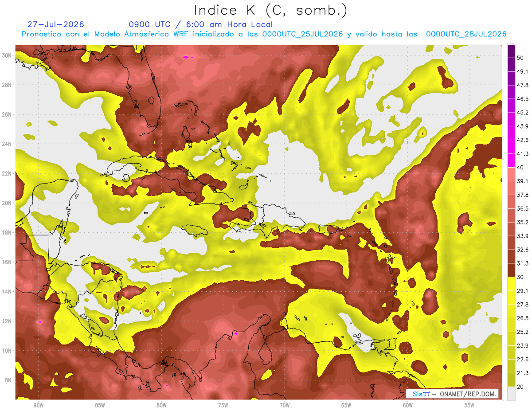This screenshot has height=411, width=532.
Task: Click the 'SisTT – ONAMET/REP.DOM.' credit box
Action: [x=452, y=394]
